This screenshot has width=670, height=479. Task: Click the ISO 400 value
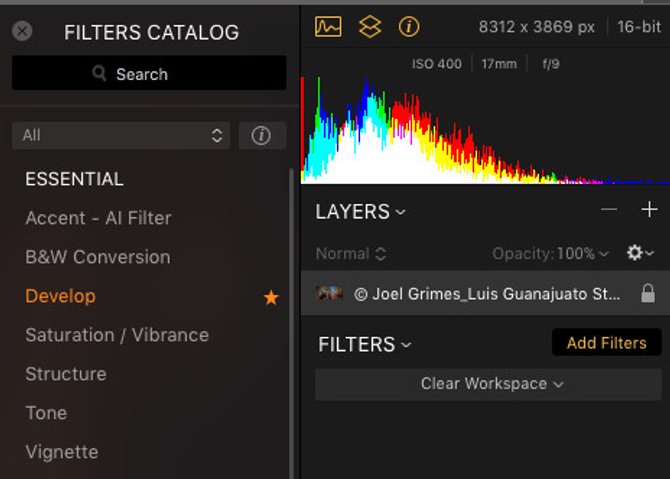point(436,64)
